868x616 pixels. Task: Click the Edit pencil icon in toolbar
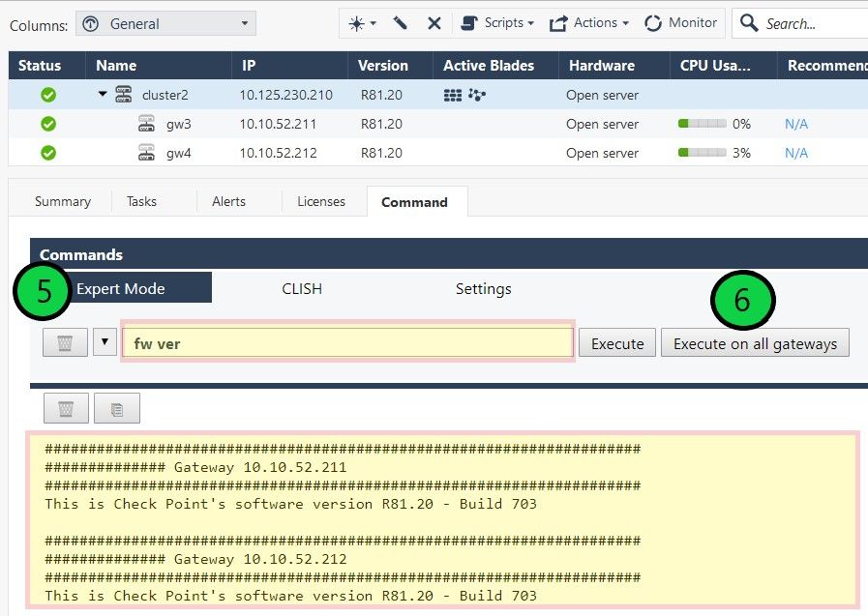(x=400, y=23)
